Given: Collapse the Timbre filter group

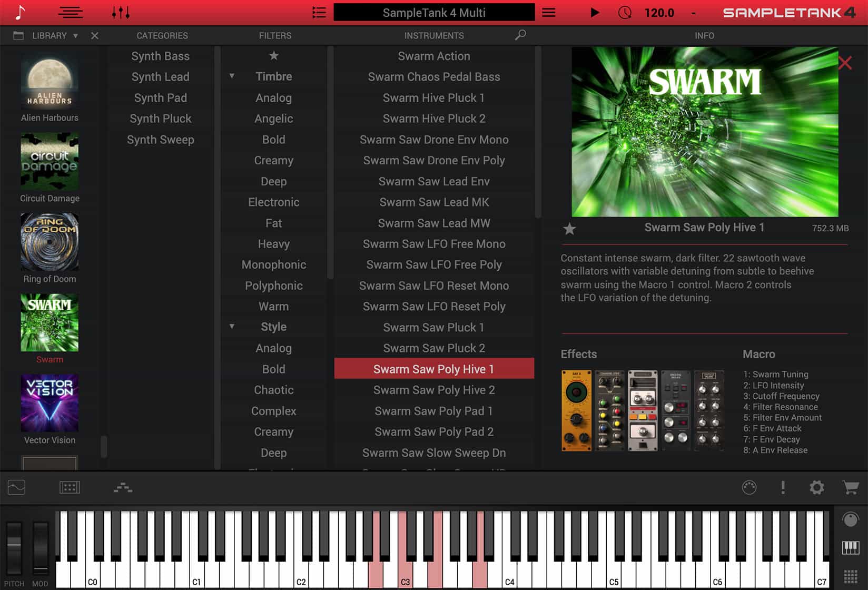Looking at the screenshot, I should click(x=232, y=76).
